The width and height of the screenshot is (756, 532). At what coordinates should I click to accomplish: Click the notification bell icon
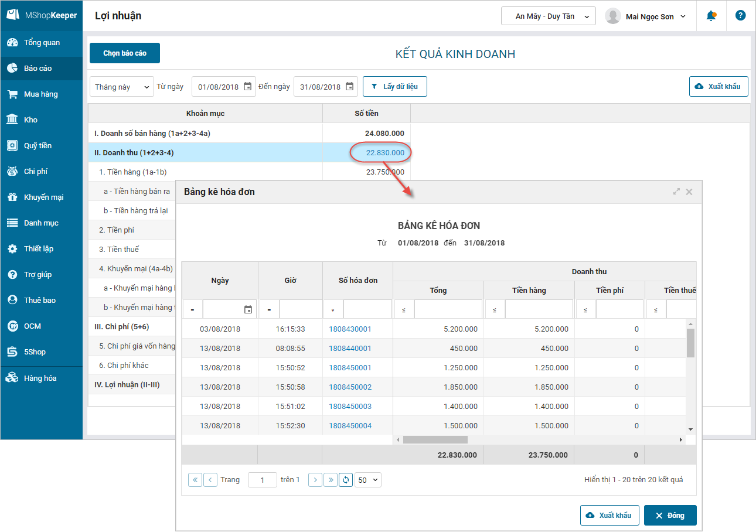711,16
